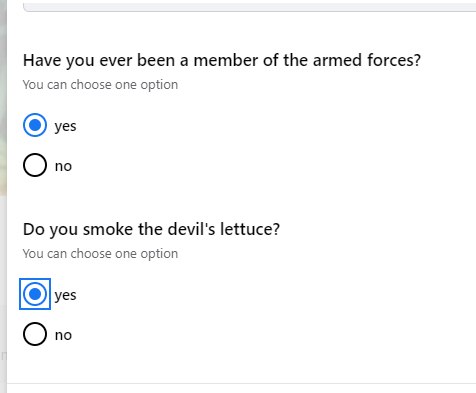Click the 'no' label under armed forces

(63, 166)
